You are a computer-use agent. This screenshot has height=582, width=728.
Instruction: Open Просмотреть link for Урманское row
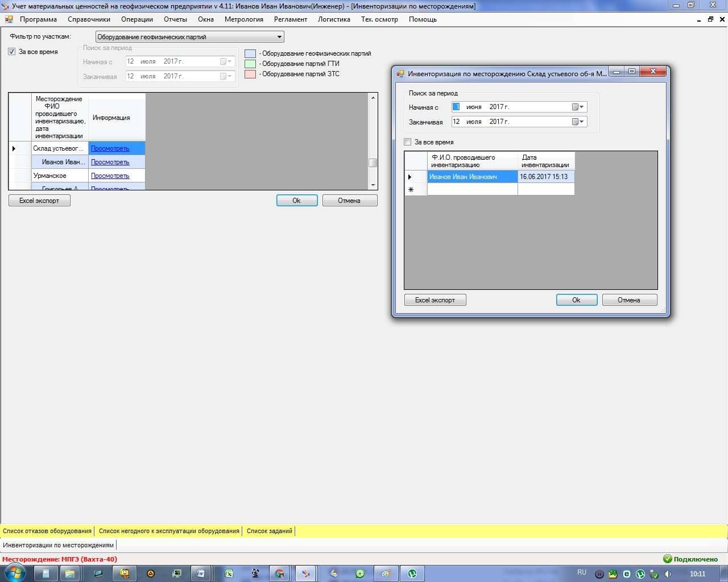110,176
